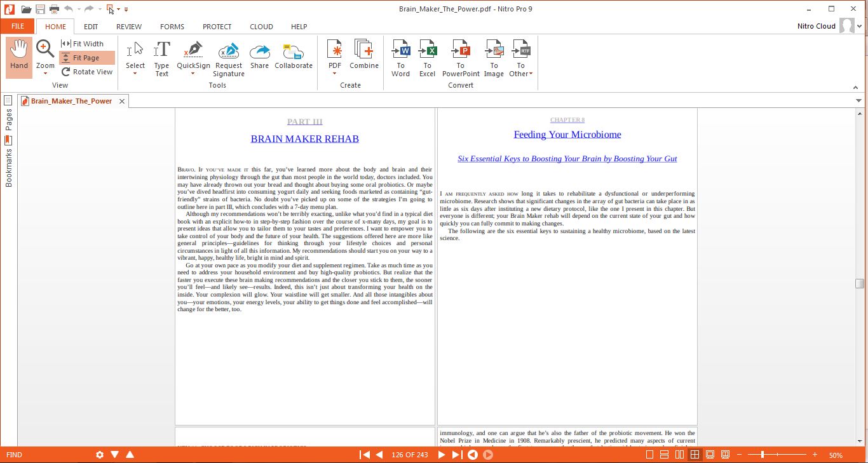The image size is (868, 463).
Task: Switch to facing pages layout
Action: (x=680, y=455)
